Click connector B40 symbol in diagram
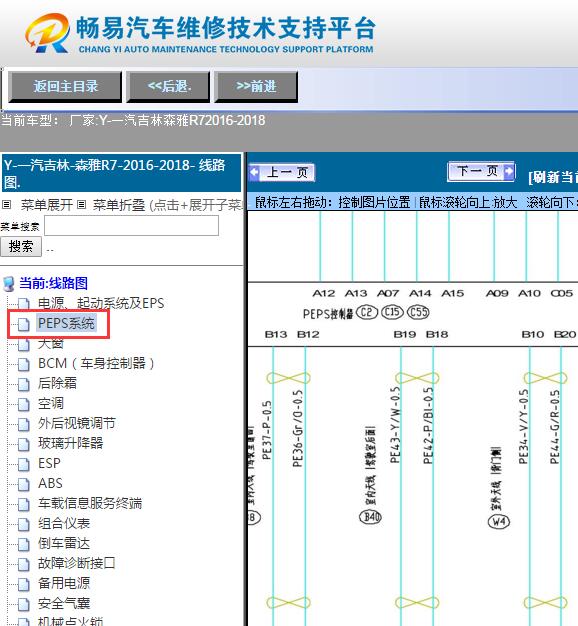The image size is (578, 626). click(x=370, y=517)
